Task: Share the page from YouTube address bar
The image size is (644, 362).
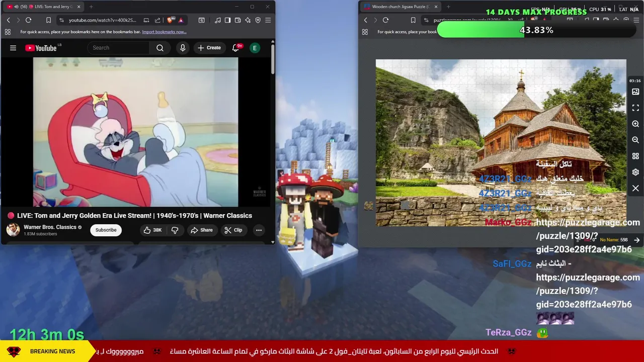Action: point(157,20)
